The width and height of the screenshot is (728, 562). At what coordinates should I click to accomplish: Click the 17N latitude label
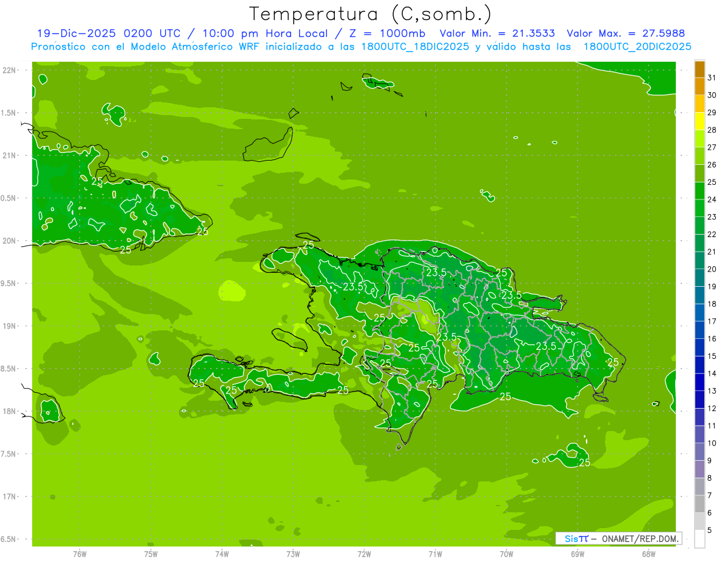pos(10,497)
